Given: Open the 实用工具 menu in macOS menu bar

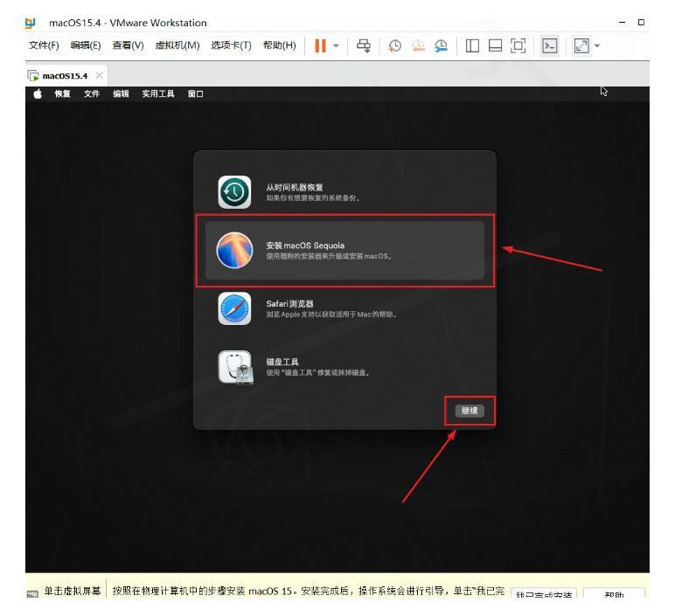Looking at the screenshot, I should click(158, 93).
